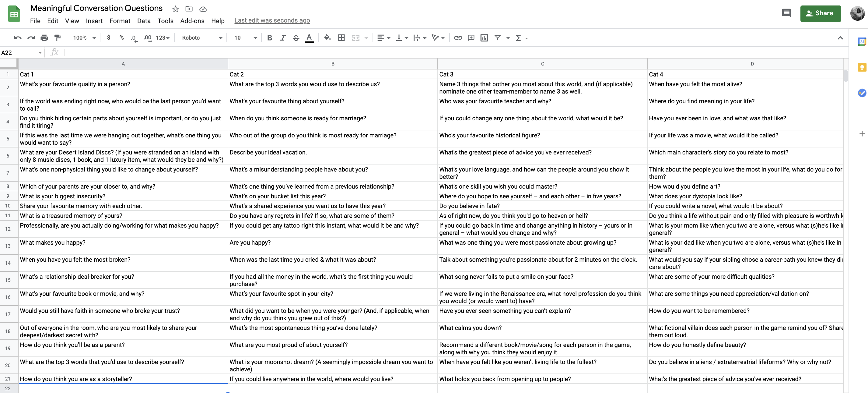This screenshot has width=868, height=393.
Task: Open the font size 10 dropdown
Action: pyautogui.click(x=246, y=38)
